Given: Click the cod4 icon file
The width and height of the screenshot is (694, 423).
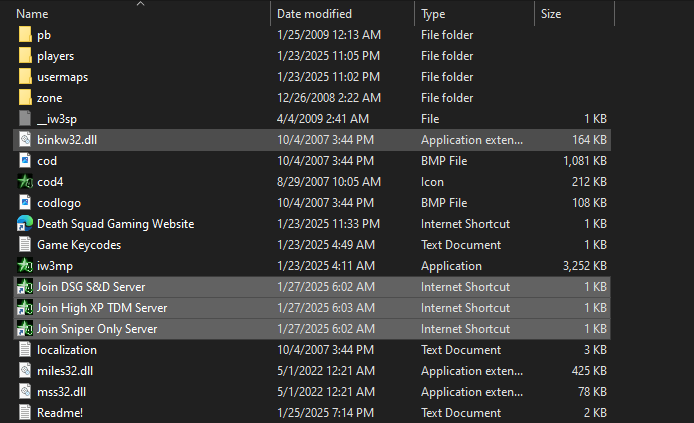Looking at the screenshot, I should pos(25,181).
